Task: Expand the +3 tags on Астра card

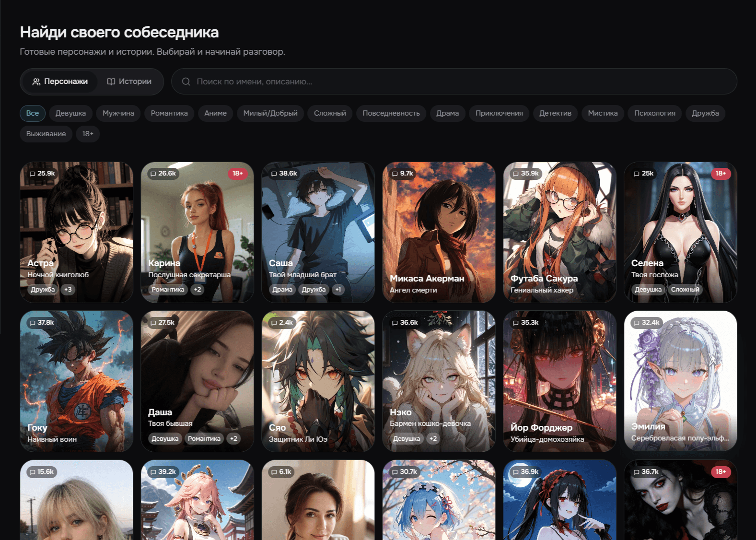Action: click(x=68, y=290)
